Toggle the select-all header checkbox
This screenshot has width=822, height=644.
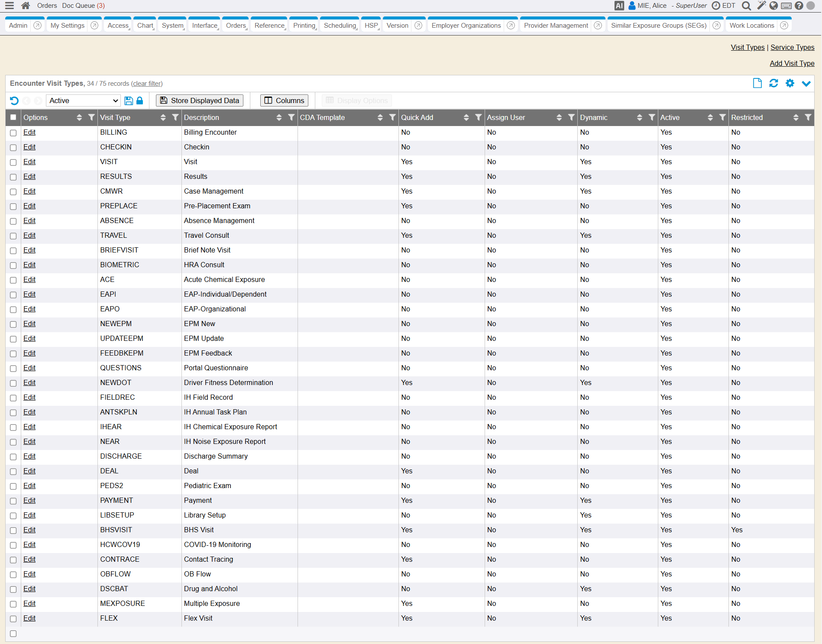(x=13, y=117)
